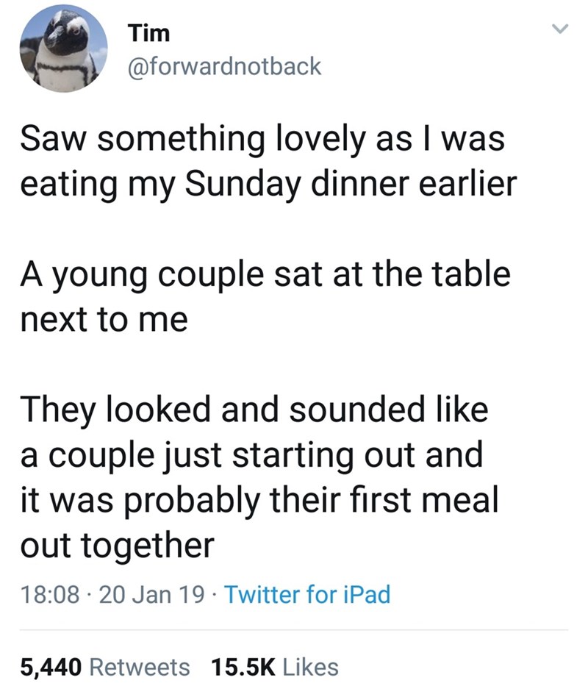Click the 5,440 retweet count number
This screenshot has width=588, height=700.
click(51, 667)
